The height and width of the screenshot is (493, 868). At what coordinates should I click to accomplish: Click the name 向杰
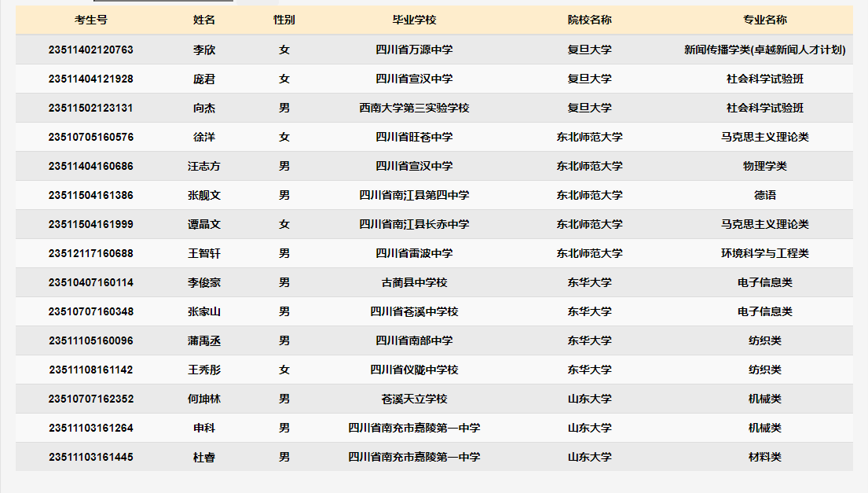tap(203, 108)
